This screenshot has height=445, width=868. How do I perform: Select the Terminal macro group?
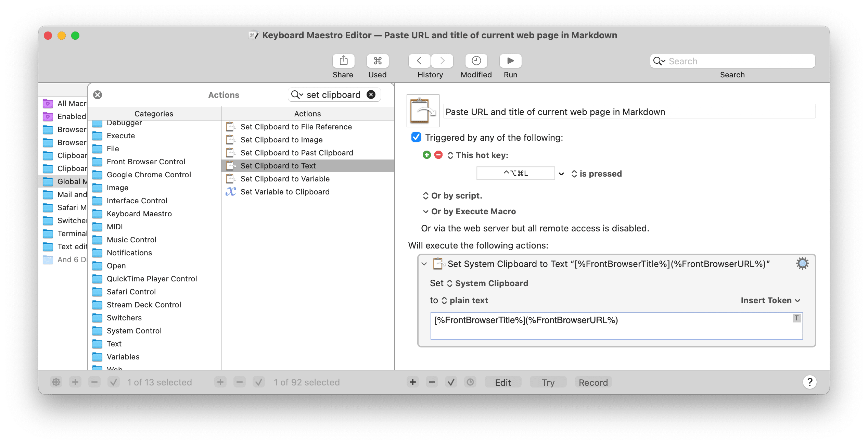click(63, 233)
